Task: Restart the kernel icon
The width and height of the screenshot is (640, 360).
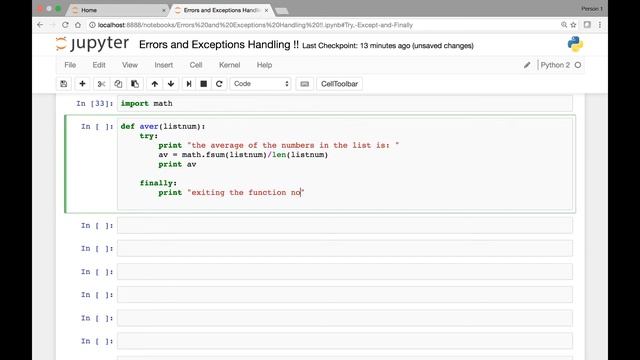Action: 219,84
